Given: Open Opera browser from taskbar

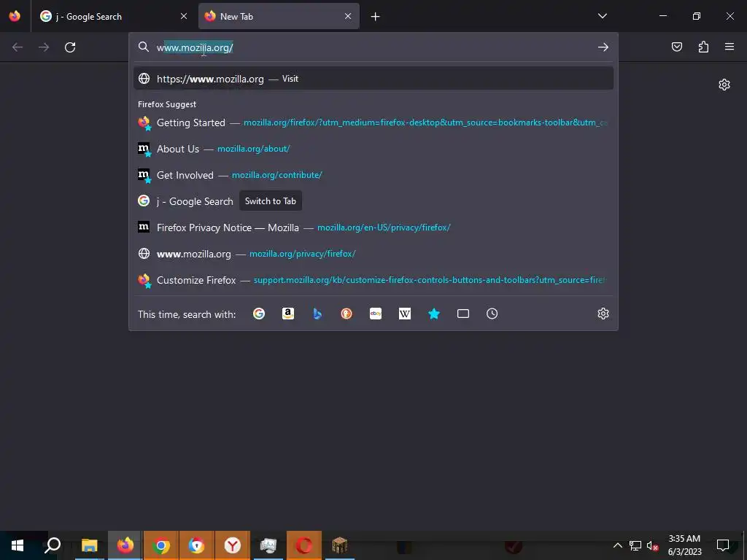Looking at the screenshot, I should tap(304, 545).
